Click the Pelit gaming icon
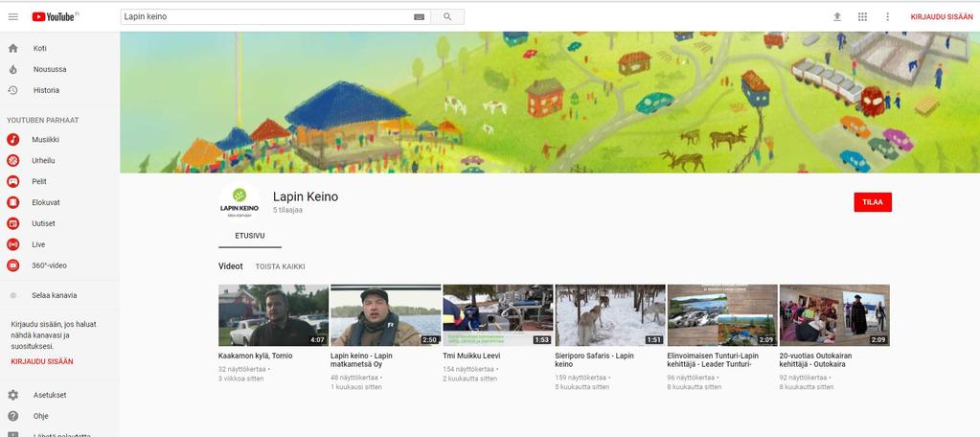This screenshot has height=437, width=980. (13, 181)
